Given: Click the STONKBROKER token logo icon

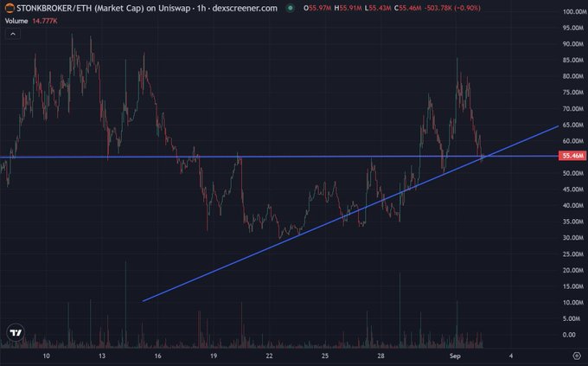Looking at the screenshot, I should coord(9,8).
